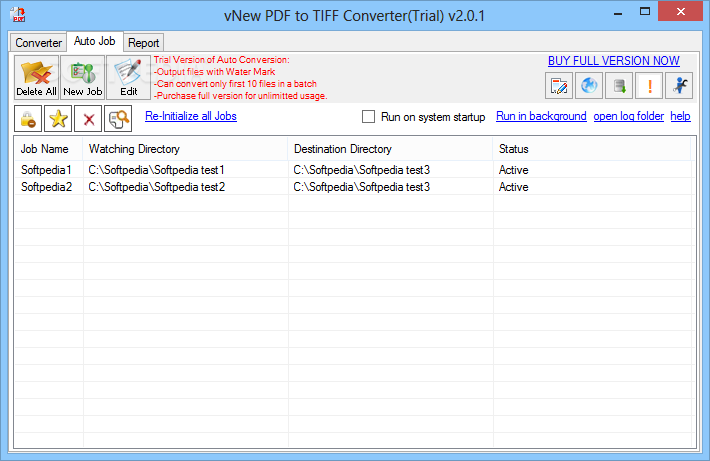Click the help link
This screenshot has width=710, height=461.
(680, 116)
